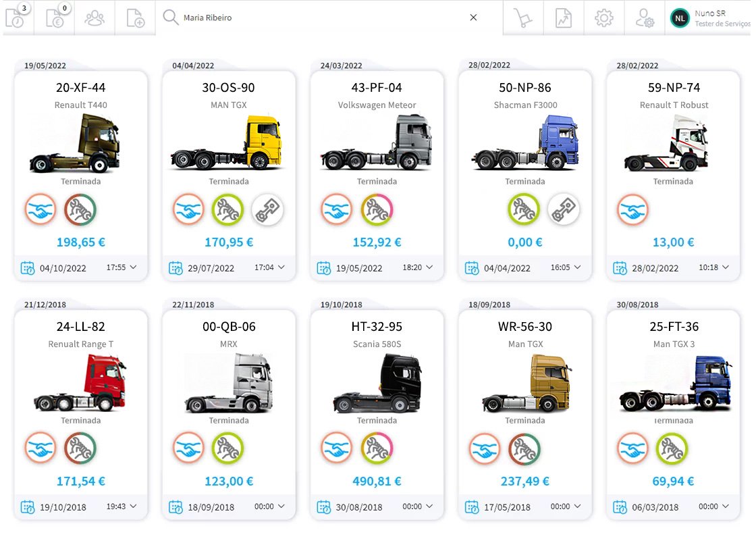Expand the 17:55 chevron on 20-XF-44
Viewport: 756px width, 547px height.
(x=133, y=267)
